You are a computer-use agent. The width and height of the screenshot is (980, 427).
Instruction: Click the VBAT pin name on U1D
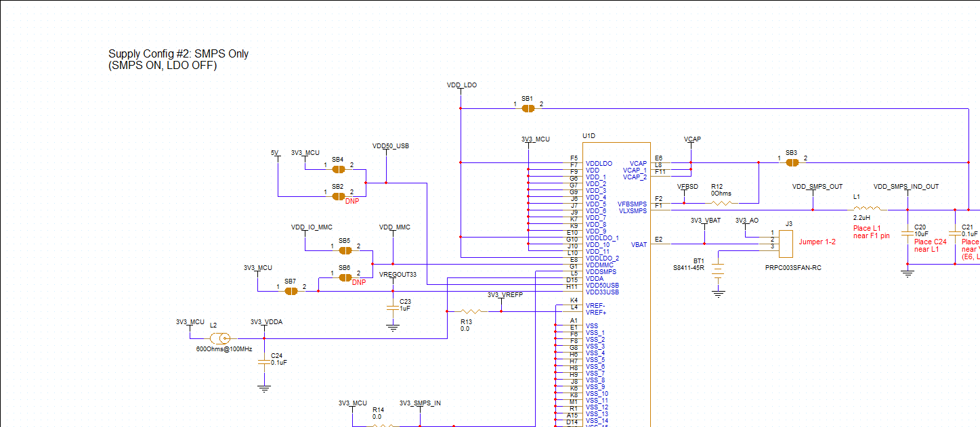[639, 245]
